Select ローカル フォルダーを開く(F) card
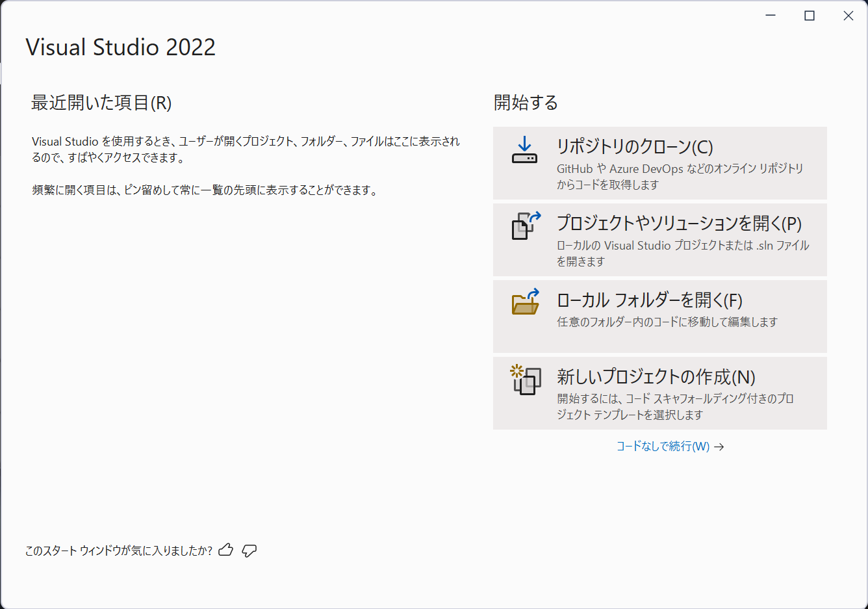This screenshot has height=609, width=868. [659, 317]
